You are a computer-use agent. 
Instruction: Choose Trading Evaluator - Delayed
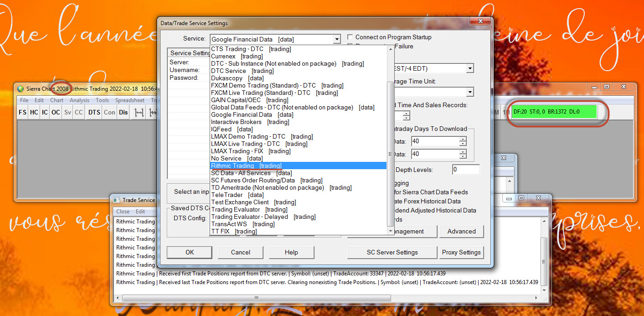[x=298, y=217]
